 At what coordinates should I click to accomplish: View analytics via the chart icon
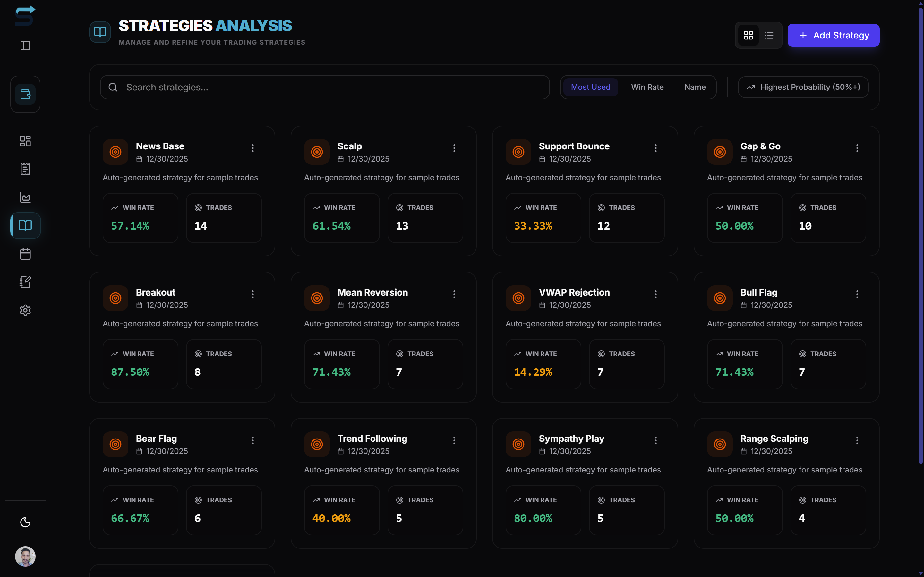coord(25,197)
